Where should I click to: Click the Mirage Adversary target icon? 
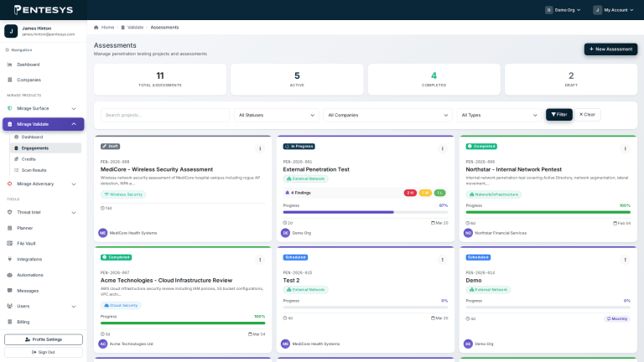[10, 184]
